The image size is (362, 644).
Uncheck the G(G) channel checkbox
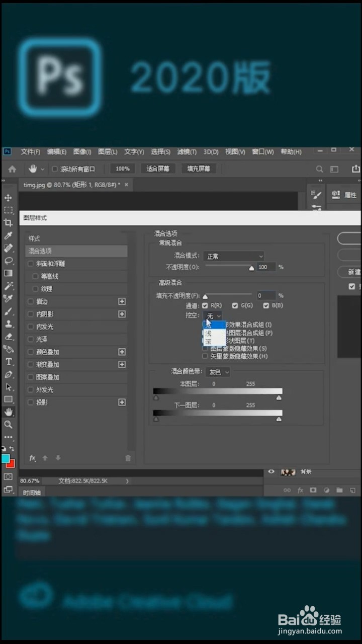pos(235,305)
